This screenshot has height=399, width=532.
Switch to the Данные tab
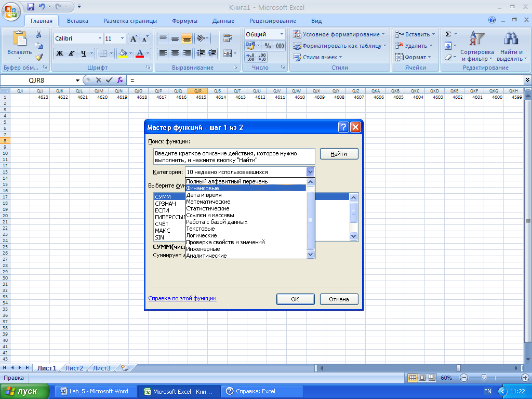click(x=223, y=21)
